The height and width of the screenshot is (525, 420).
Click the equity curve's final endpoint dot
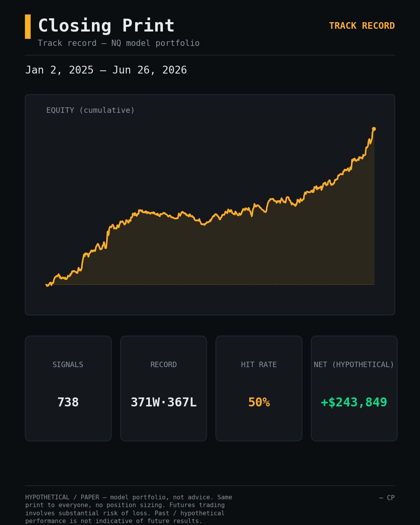(374, 129)
